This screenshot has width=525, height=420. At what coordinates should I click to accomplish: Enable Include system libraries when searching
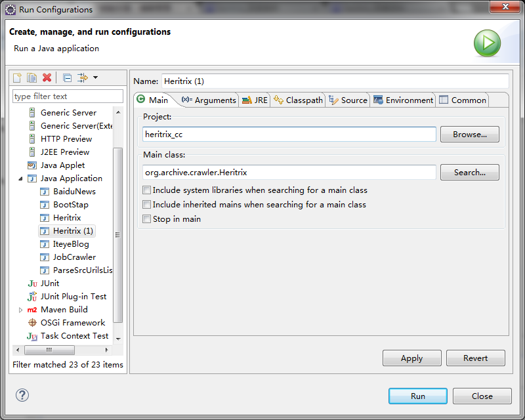147,190
